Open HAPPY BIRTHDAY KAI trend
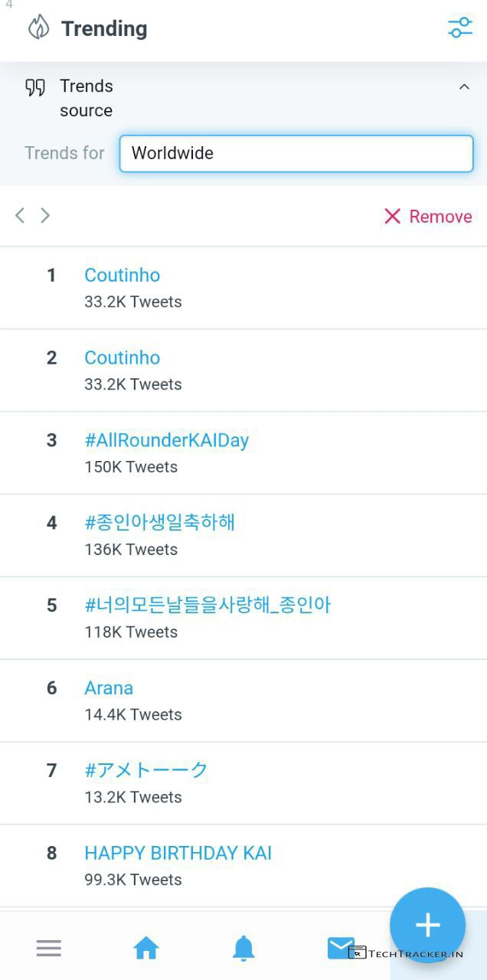 coord(178,853)
